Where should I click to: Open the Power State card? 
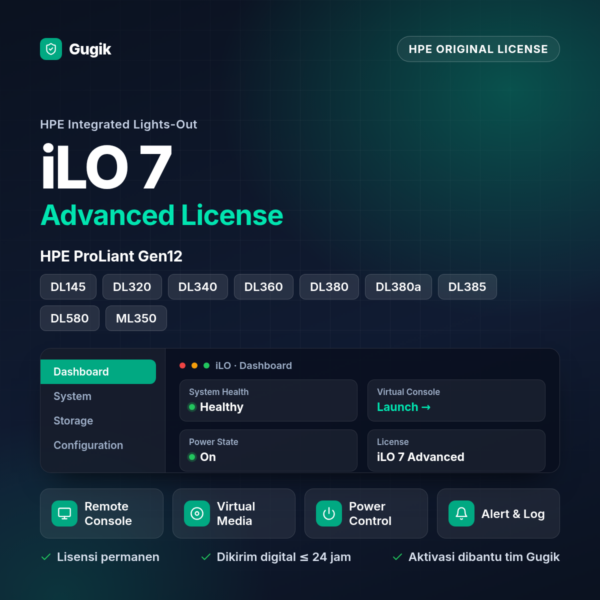(x=268, y=450)
